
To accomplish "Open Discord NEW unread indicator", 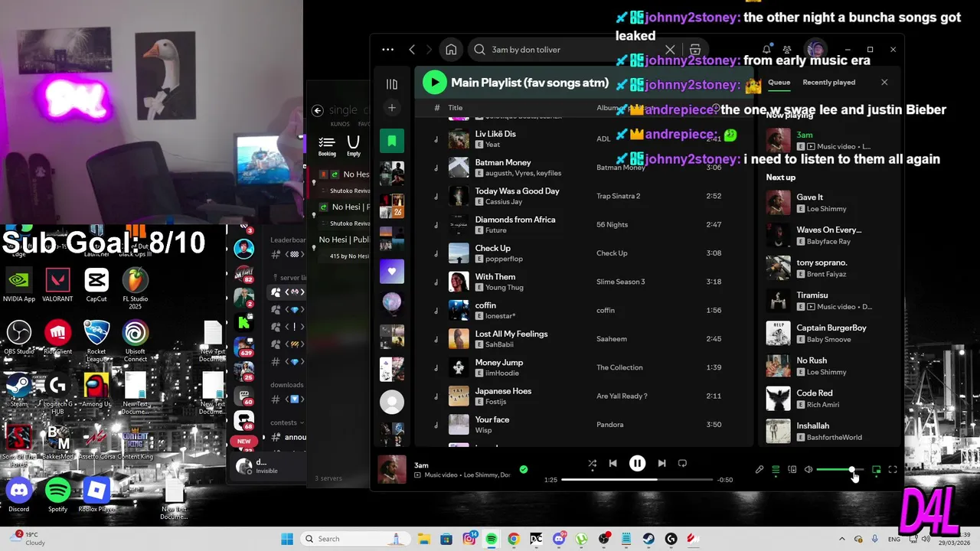I will 243,442.
